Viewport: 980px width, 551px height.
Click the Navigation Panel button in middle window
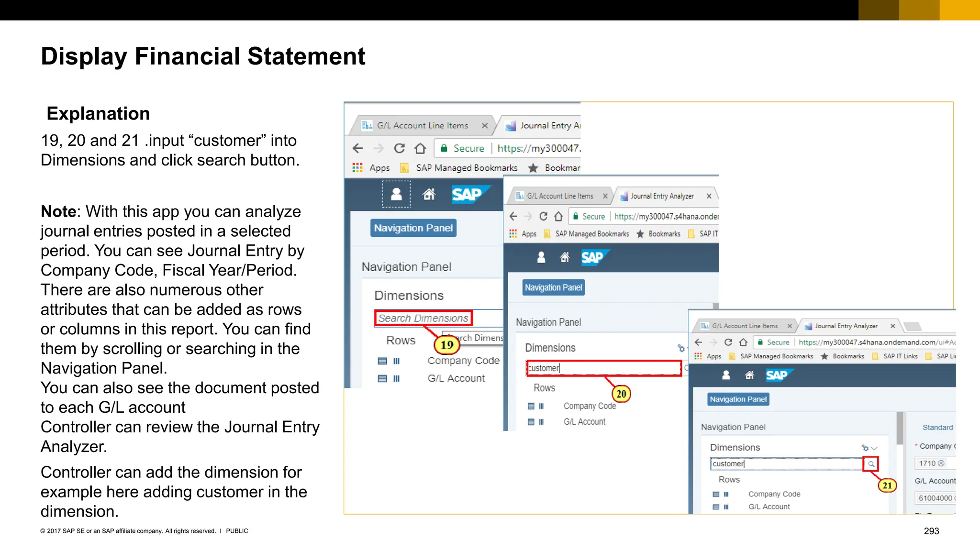553,287
